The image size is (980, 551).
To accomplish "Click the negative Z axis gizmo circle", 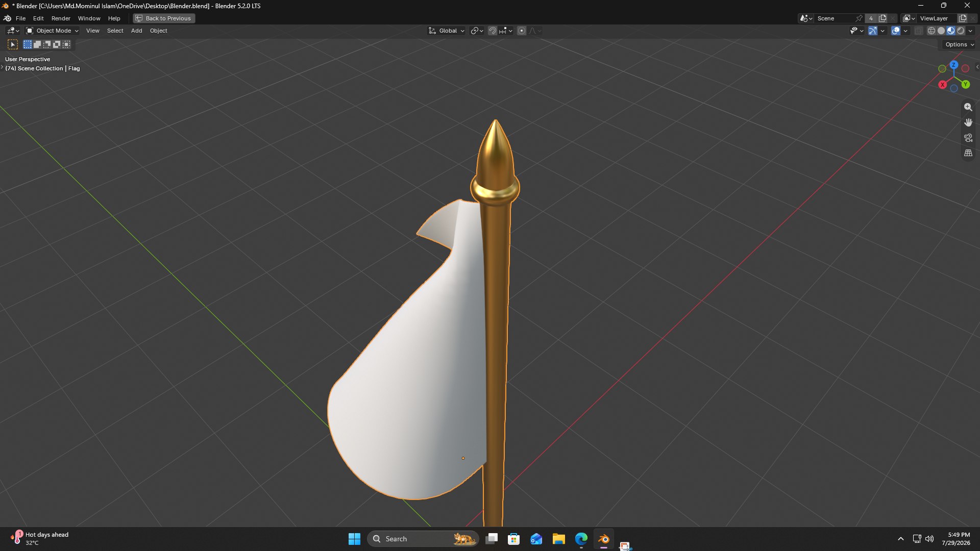I will coord(954,89).
